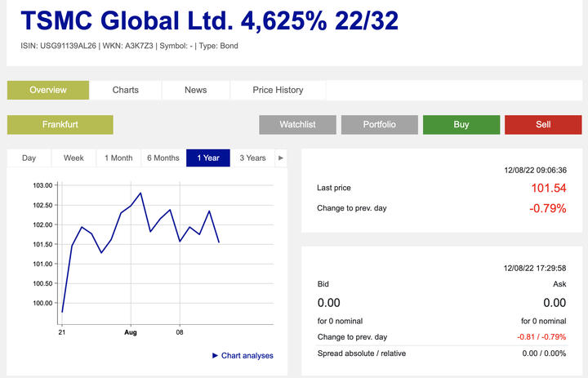Select the 1 Year chart range
Screen dimensions: 588x378
click(x=208, y=158)
